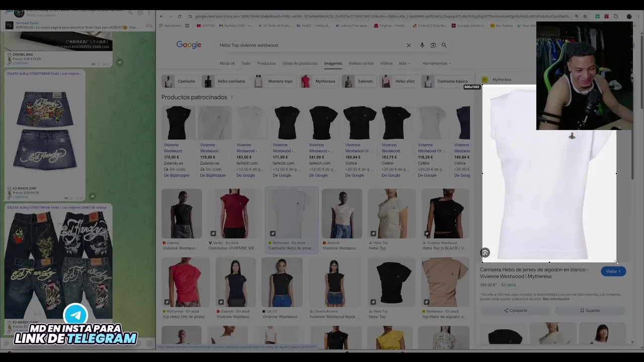Click the magnifier search button
This screenshot has width=644, height=362.
pyautogui.click(x=444, y=45)
